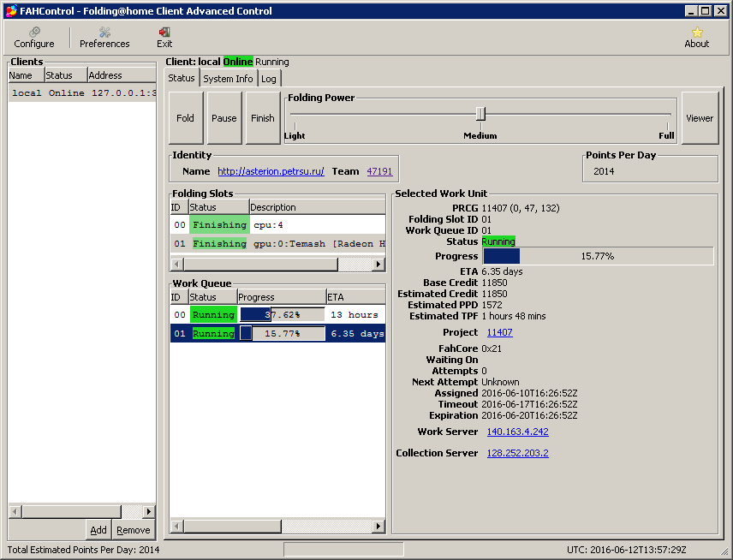
Task: Click the selected work unit progress bar
Action: pyautogui.click(x=598, y=256)
